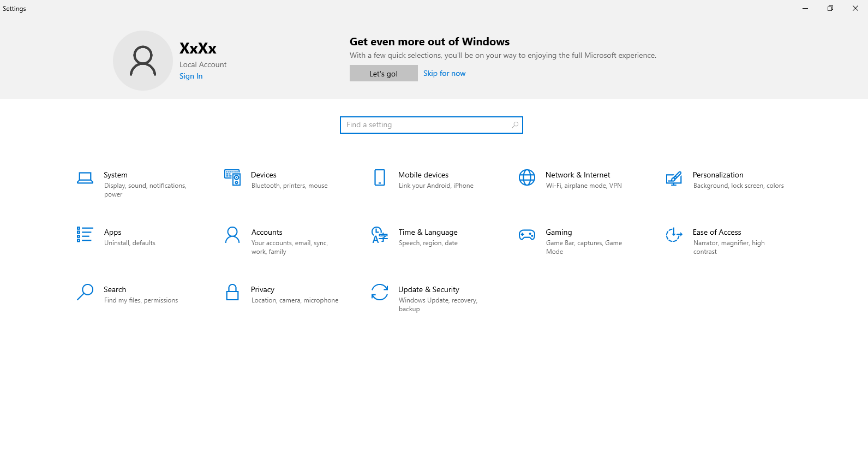Screen dimensions: 868x469
Task: Click the Sign In link
Action: 191,76
